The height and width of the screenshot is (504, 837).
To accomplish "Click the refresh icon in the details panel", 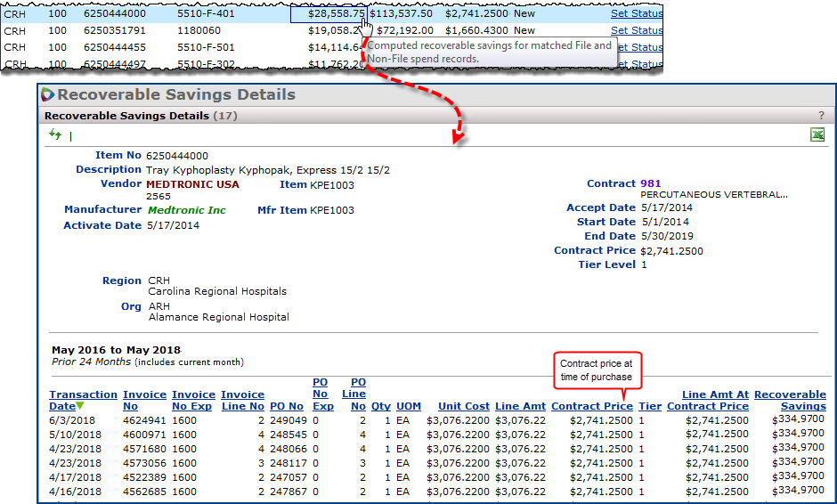I will pos(55,134).
